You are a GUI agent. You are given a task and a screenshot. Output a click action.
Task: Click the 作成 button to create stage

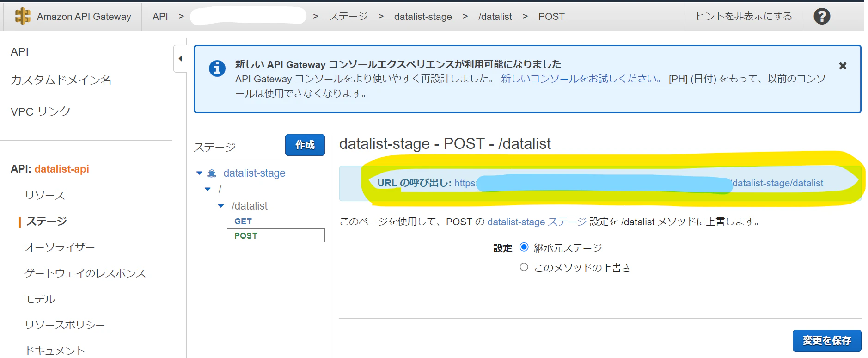[x=305, y=145]
